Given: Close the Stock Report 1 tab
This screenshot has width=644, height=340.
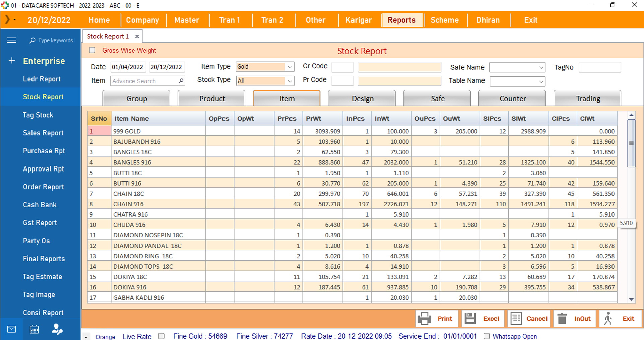Looking at the screenshot, I should [x=137, y=36].
